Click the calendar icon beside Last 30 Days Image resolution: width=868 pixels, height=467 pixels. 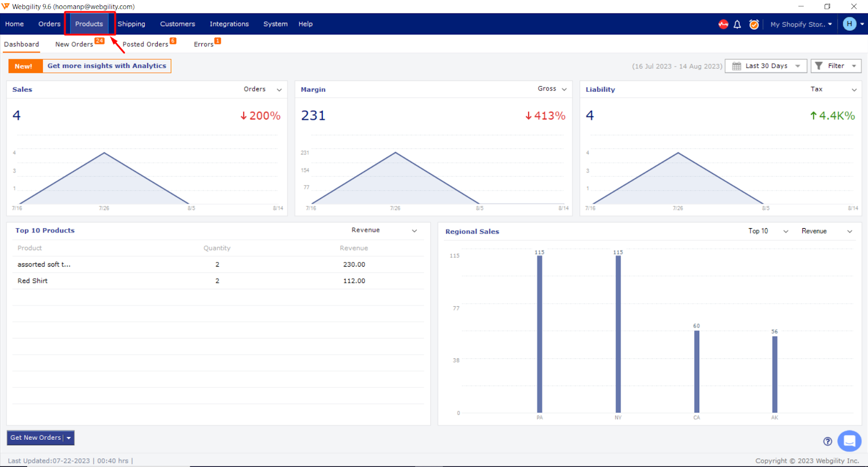pyautogui.click(x=737, y=66)
